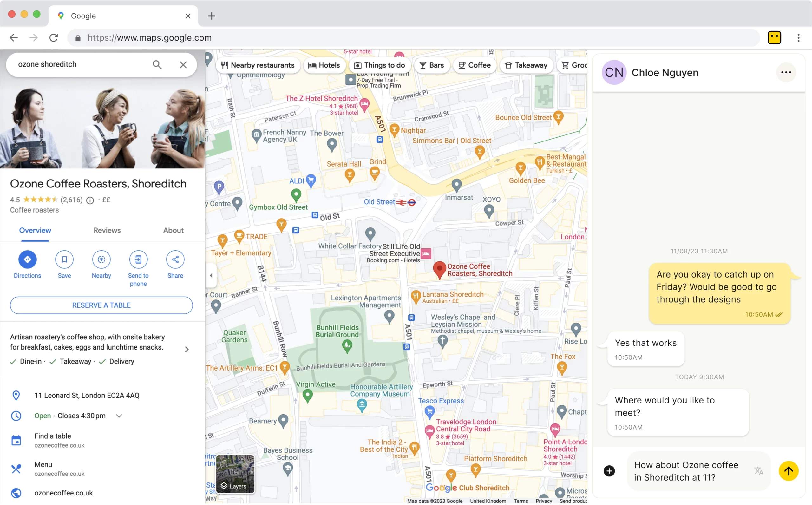Image resolution: width=812 pixels, height=505 pixels.
Task: Open the Share icon
Action: click(x=175, y=259)
